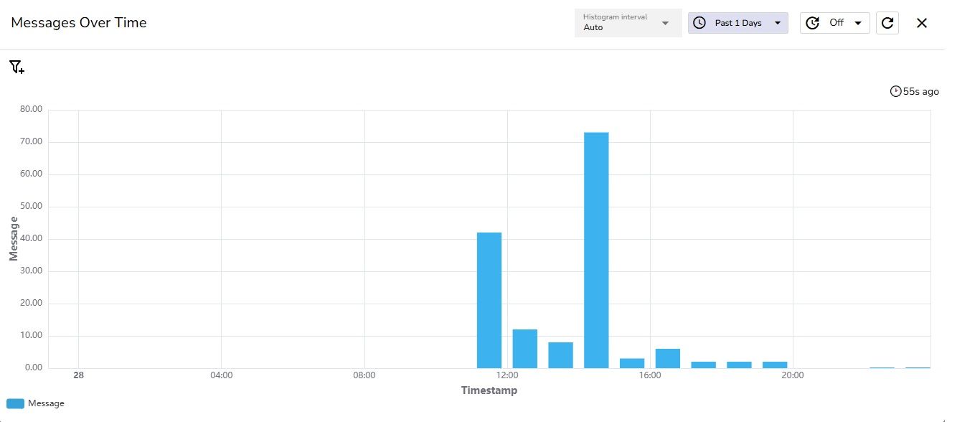Select the tallest bar around 14:00
The width and height of the screenshot is (980, 422).
596,251
